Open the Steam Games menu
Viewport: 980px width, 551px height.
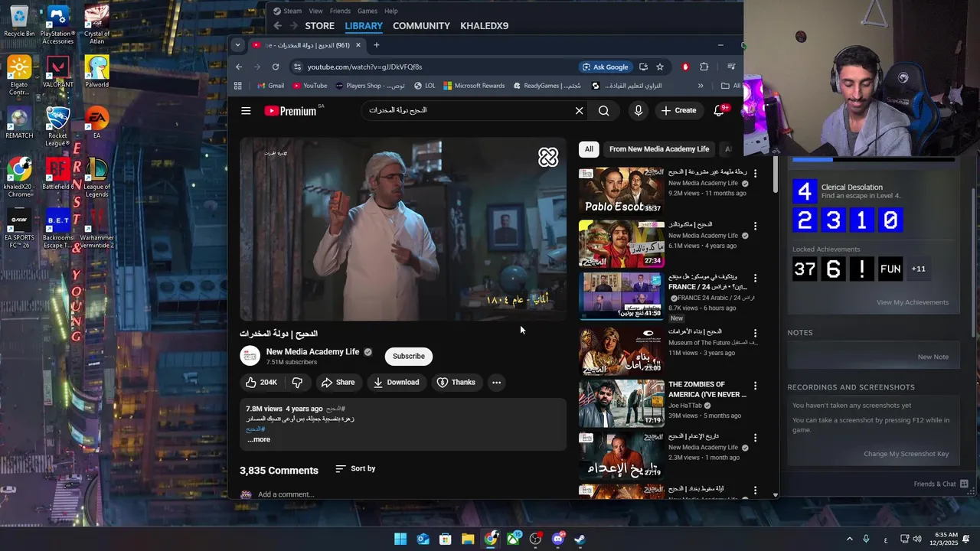[x=367, y=11]
